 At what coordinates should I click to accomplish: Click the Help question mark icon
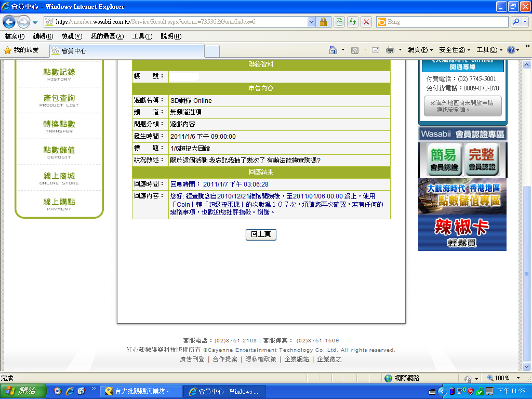pyautogui.click(x=511, y=50)
